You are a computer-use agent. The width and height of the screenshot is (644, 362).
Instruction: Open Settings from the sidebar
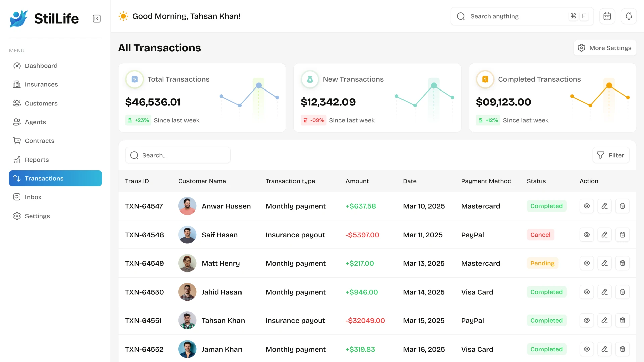(x=37, y=216)
